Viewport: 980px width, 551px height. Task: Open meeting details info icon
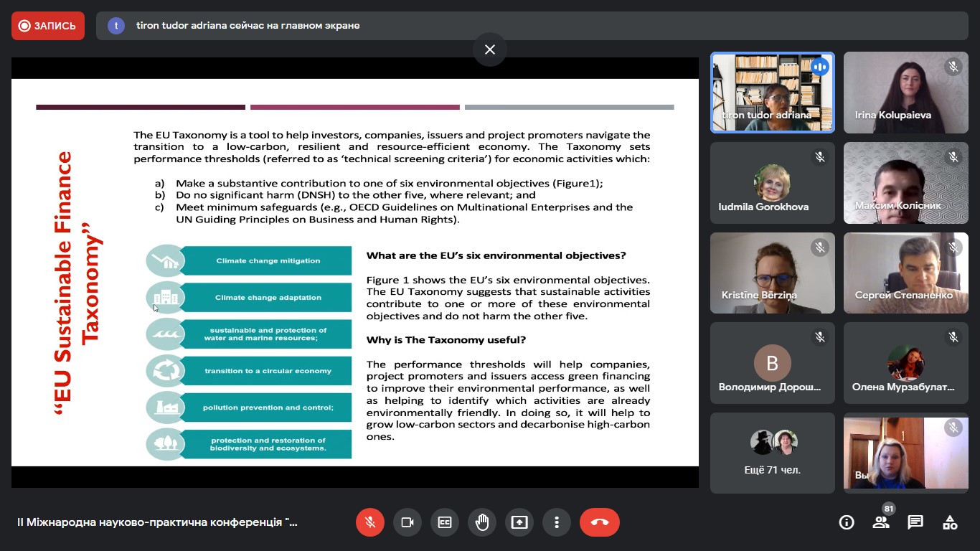847,522
